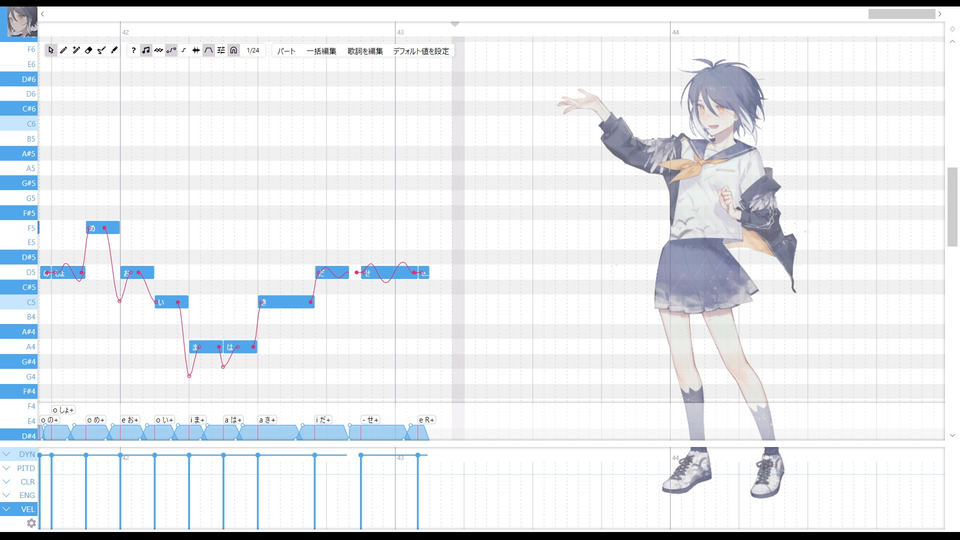Toggle note parameters sliders icon

221,50
